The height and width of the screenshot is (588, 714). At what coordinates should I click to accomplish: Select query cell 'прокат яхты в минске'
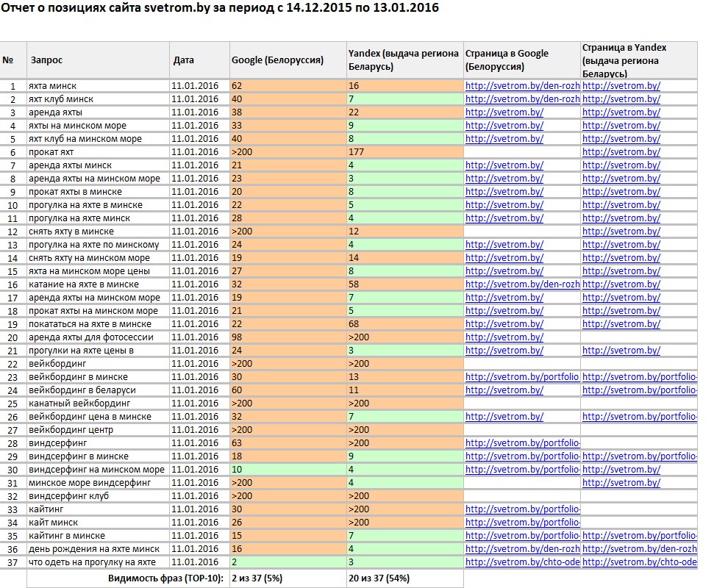pyautogui.click(x=98, y=192)
